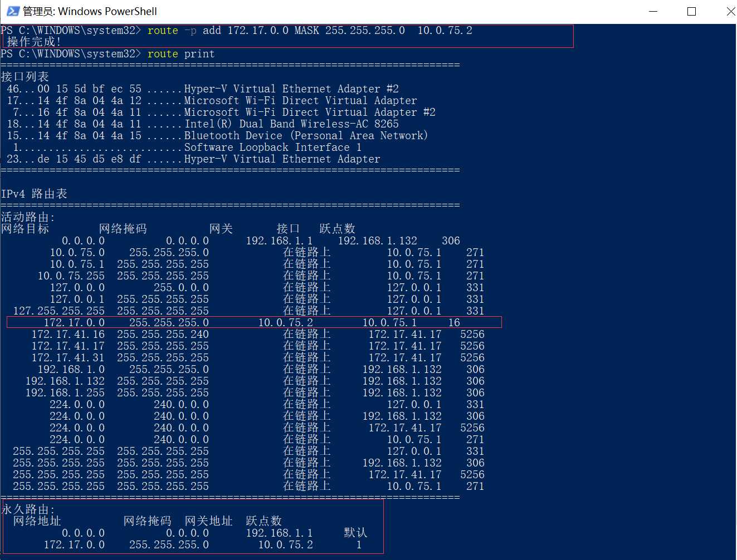
Task: Click the 网关地址 column header
Action: pos(209,521)
